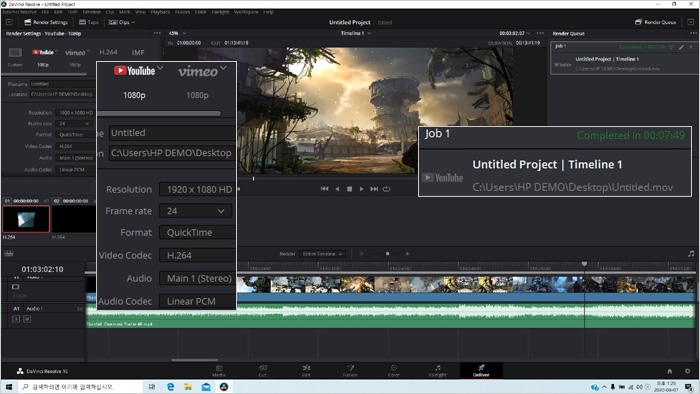Select Job 1 in Render Queue
This screenshot has height=394, width=700.
coord(624,58)
